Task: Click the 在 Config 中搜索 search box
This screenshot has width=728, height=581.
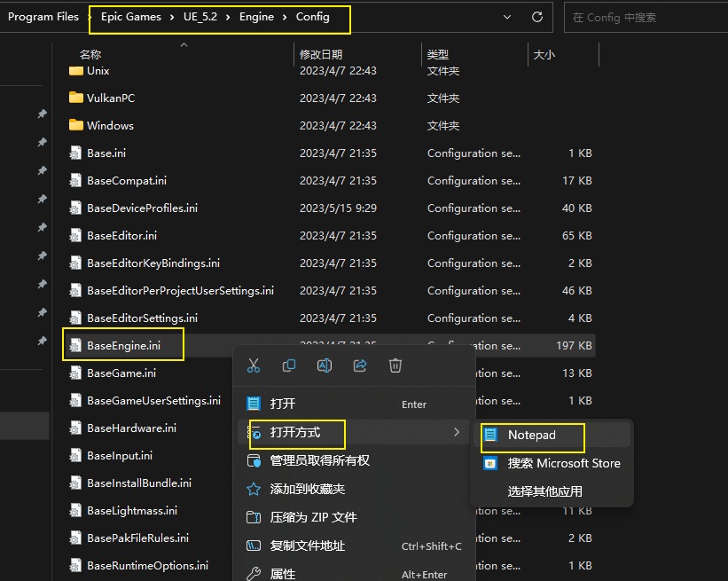Action: [x=646, y=17]
